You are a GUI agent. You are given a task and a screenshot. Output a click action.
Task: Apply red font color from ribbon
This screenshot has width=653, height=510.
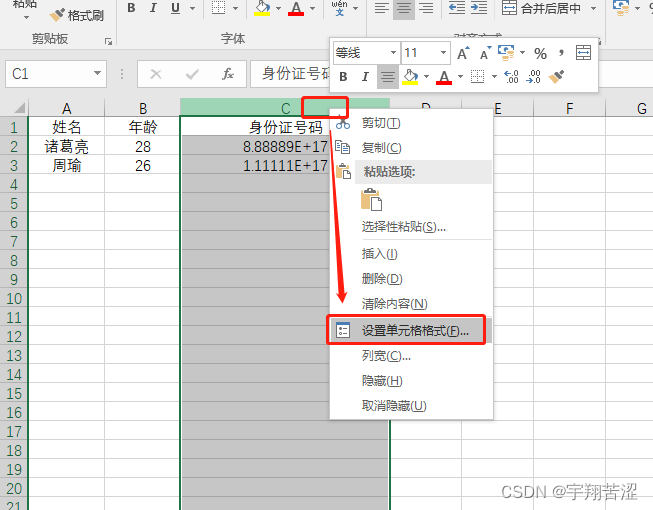pyautogui.click(x=296, y=8)
